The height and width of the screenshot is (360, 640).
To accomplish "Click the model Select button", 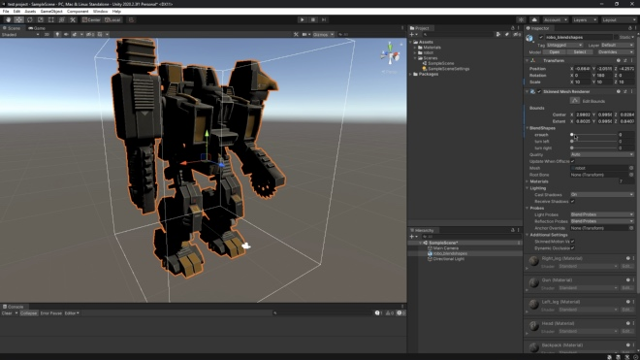I will (580, 52).
